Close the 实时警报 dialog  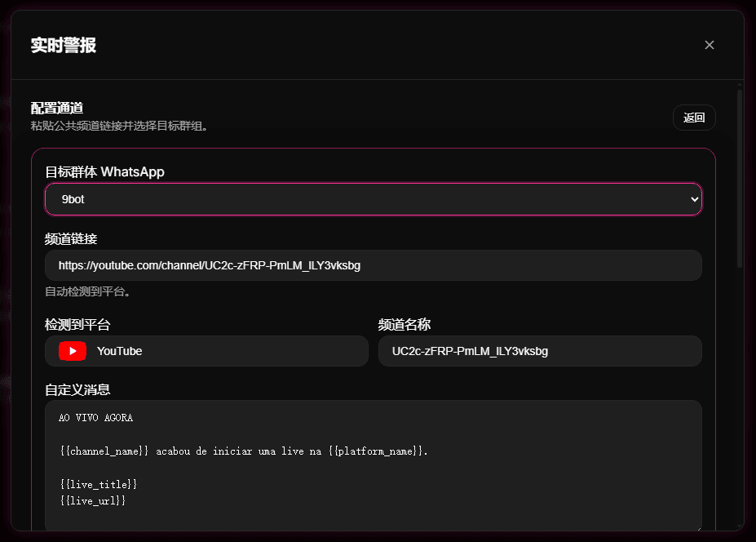(710, 45)
